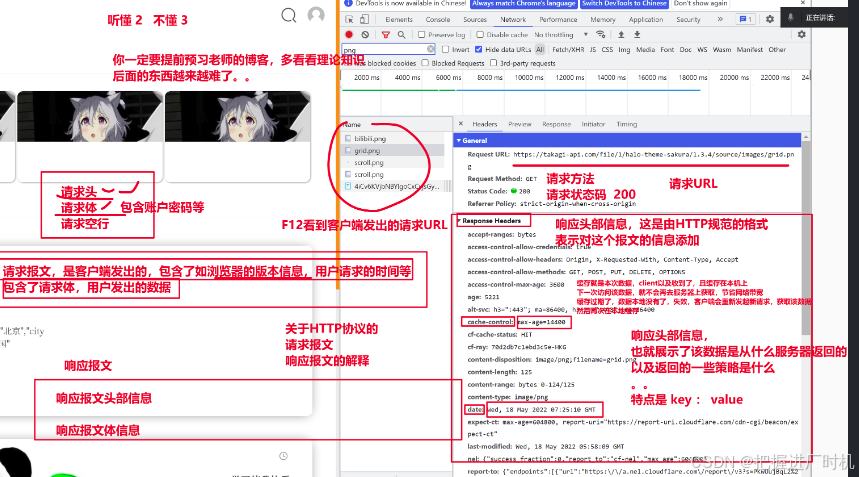Screen dimensions: 859x477
Task: Show more DevTools tabs with double chevron
Action: click(x=720, y=19)
